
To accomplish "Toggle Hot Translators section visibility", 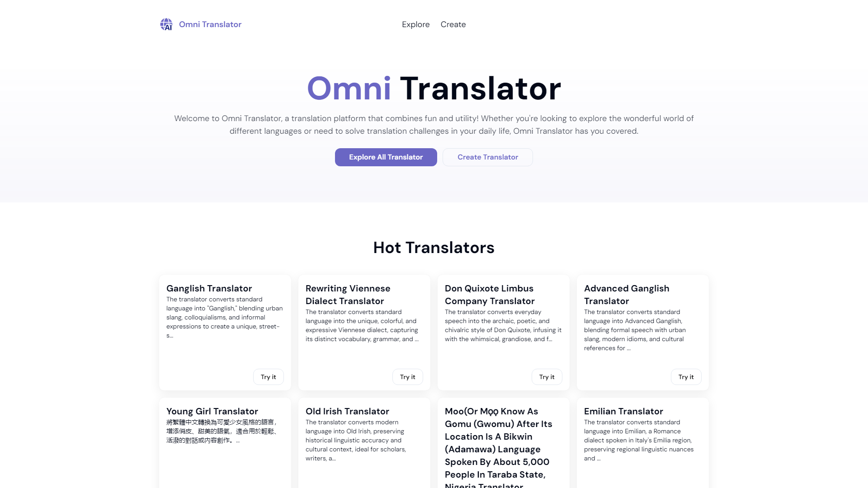I will click(x=434, y=247).
